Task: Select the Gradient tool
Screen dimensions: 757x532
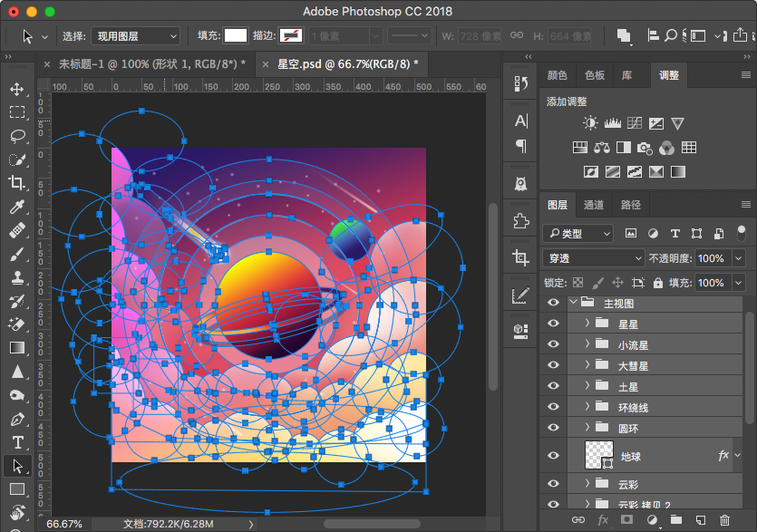Action: (x=17, y=348)
